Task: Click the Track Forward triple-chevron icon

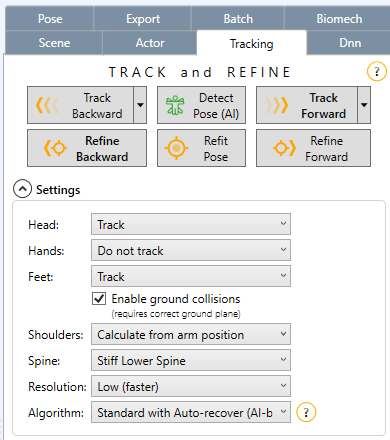Action: (276, 105)
